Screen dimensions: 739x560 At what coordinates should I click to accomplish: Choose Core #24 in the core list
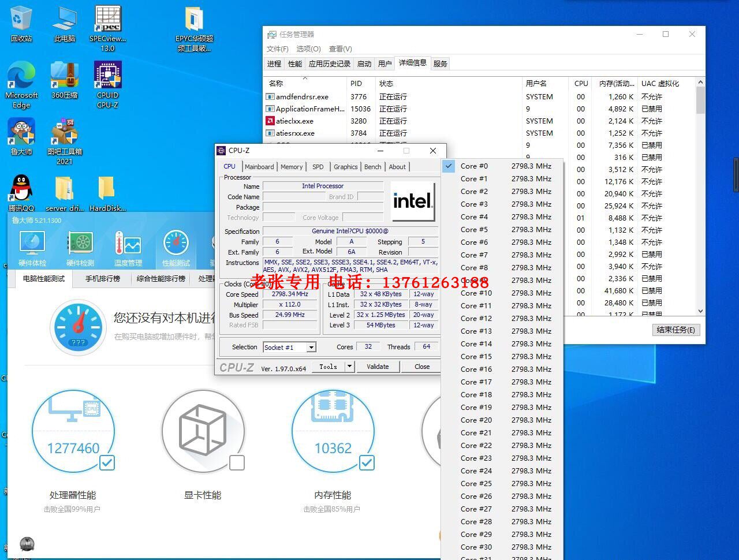pos(502,471)
